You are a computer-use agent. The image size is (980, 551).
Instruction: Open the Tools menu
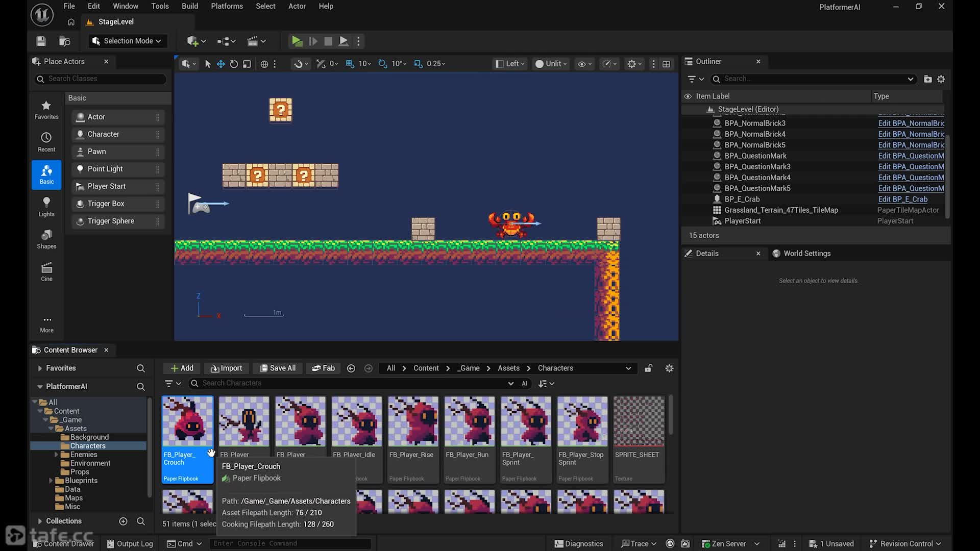point(160,6)
